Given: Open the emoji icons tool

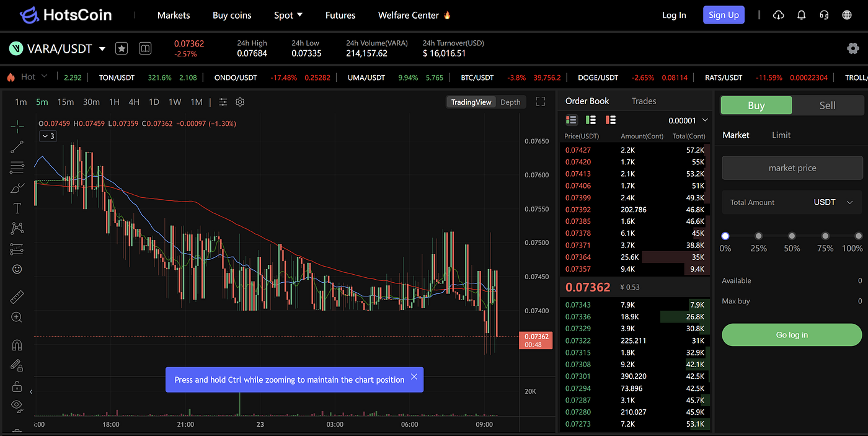Looking at the screenshot, I should tap(17, 269).
